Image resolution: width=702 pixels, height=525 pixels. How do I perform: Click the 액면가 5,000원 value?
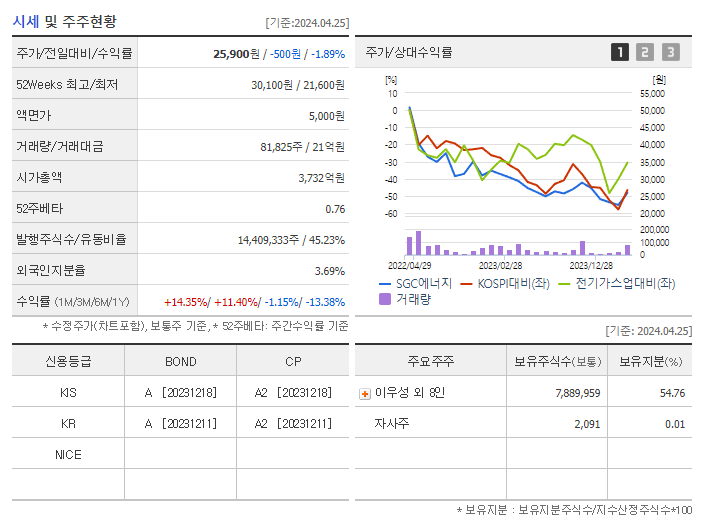326,116
